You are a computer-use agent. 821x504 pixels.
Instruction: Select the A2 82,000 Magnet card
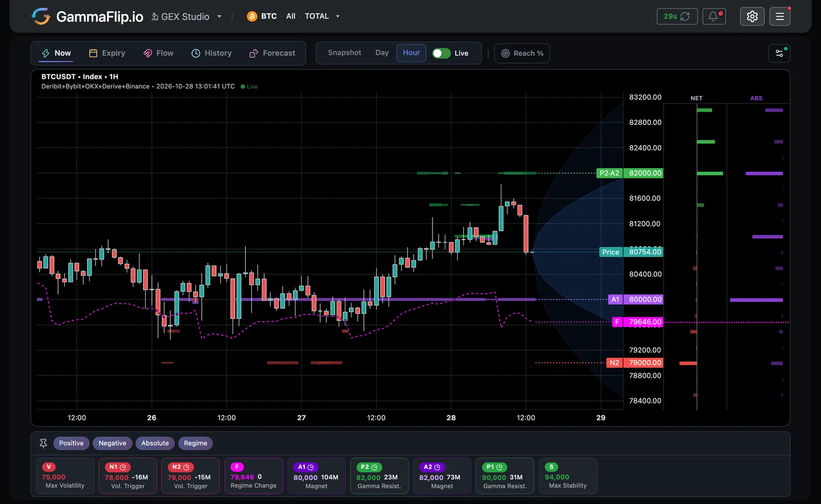[442, 476]
